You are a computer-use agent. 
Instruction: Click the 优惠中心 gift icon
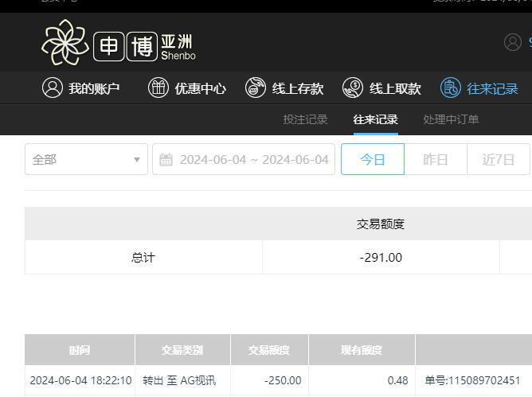pyautogui.click(x=158, y=88)
